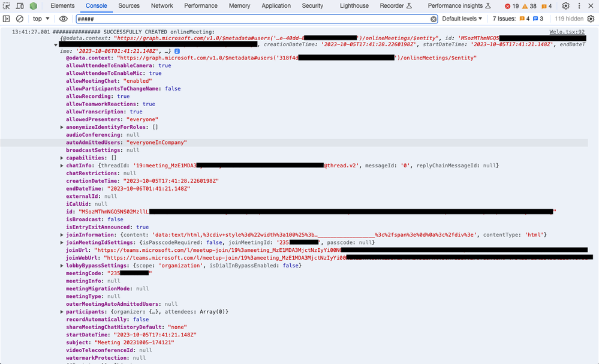Click the 13:41:27.001 log timestamp
This screenshot has width=599, height=364.
pos(31,32)
